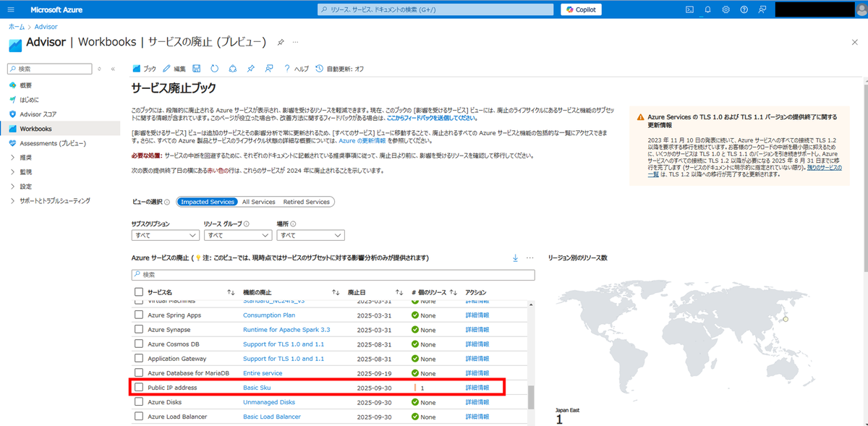The image size is (868, 426).
Task: Open the Azure portal hamburger menu
Action: (x=11, y=9)
